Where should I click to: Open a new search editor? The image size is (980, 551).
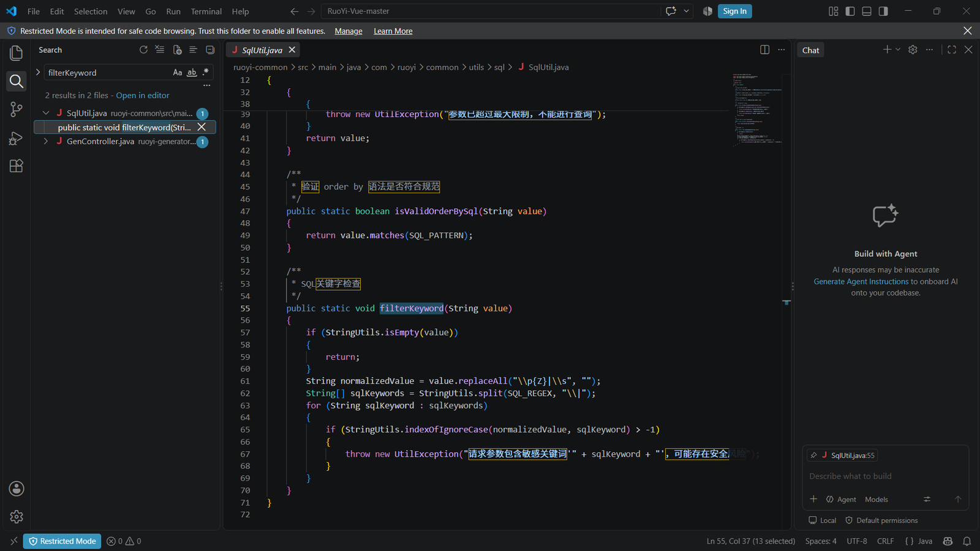(x=177, y=50)
